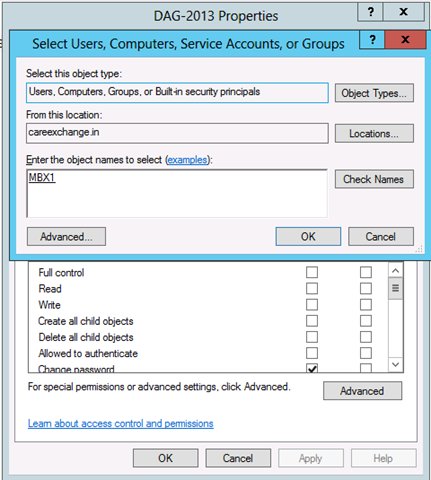Check Allow for Create all child objects
Viewport: 431px width, 480px height.
(x=312, y=321)
